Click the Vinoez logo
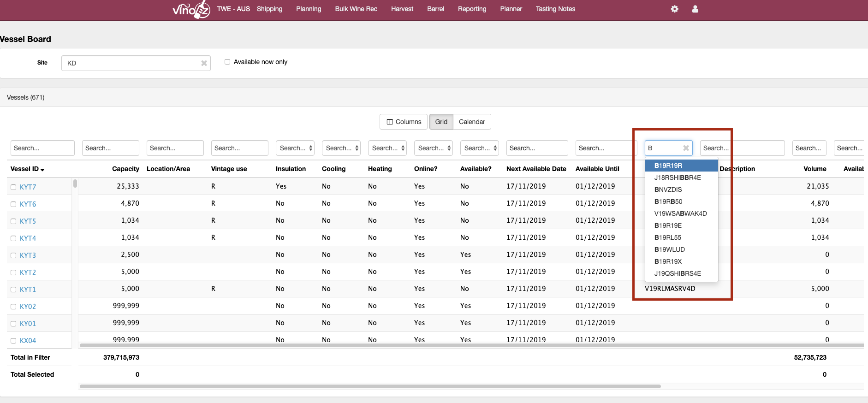Screen dimensions: 868x403 (191, 9)
